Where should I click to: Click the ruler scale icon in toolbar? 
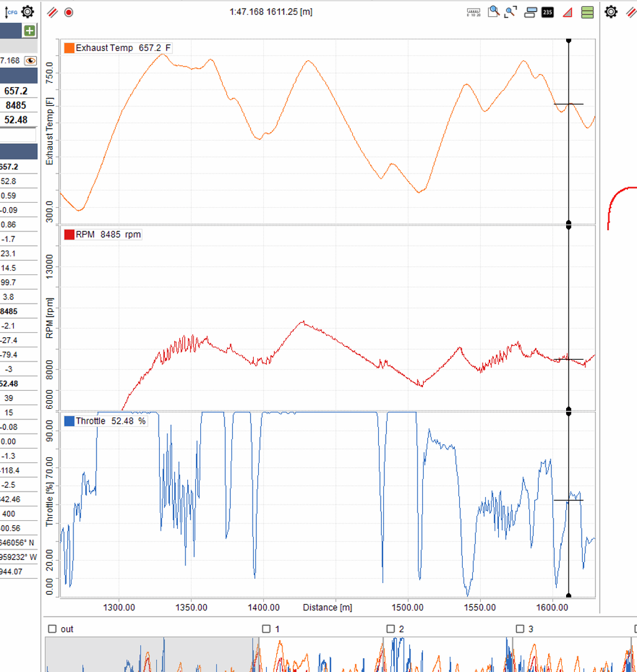(x=473, y=12)
